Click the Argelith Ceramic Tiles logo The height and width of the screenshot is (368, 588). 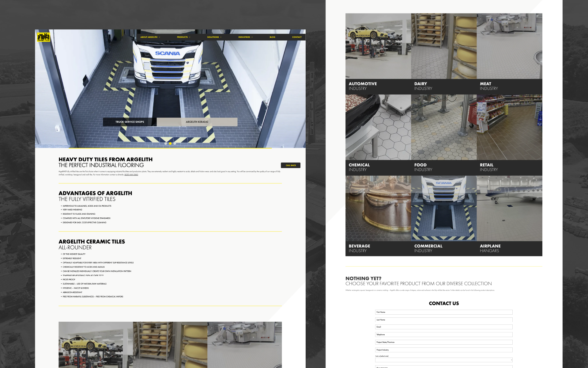[43, 37]
